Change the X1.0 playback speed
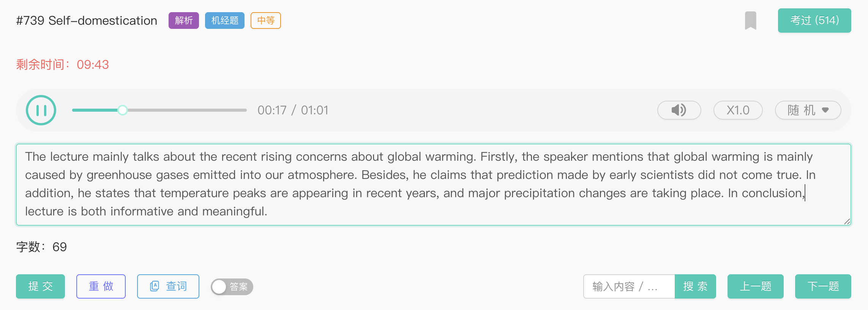This screenshot has width=868, height=310. coord(738,110)
